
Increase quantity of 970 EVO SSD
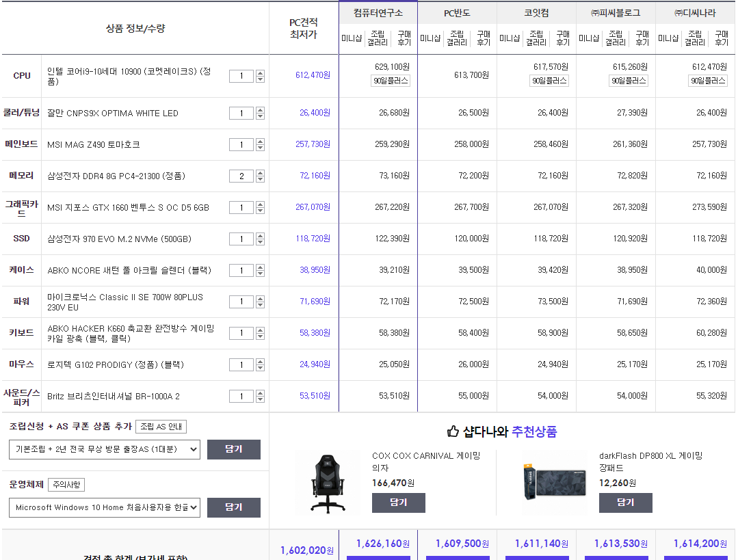[261, 236]
